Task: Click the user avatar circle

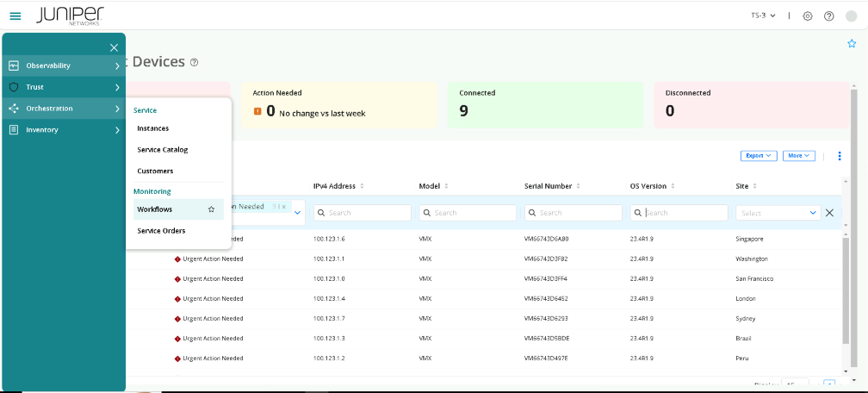Action: (852, 16)
